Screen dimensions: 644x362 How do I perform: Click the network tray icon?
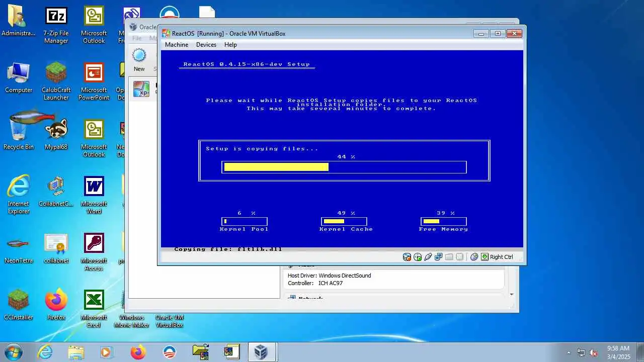(x=581, y=352)
